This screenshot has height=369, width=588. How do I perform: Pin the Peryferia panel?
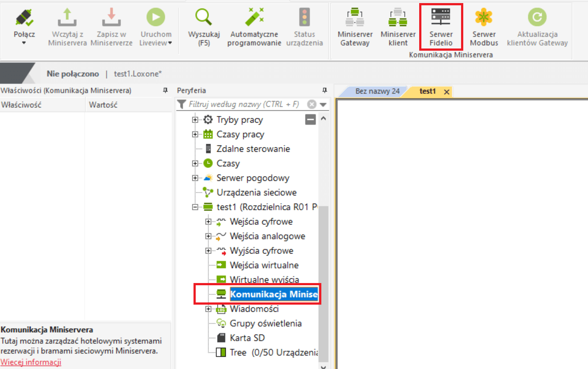coord(325,90)
